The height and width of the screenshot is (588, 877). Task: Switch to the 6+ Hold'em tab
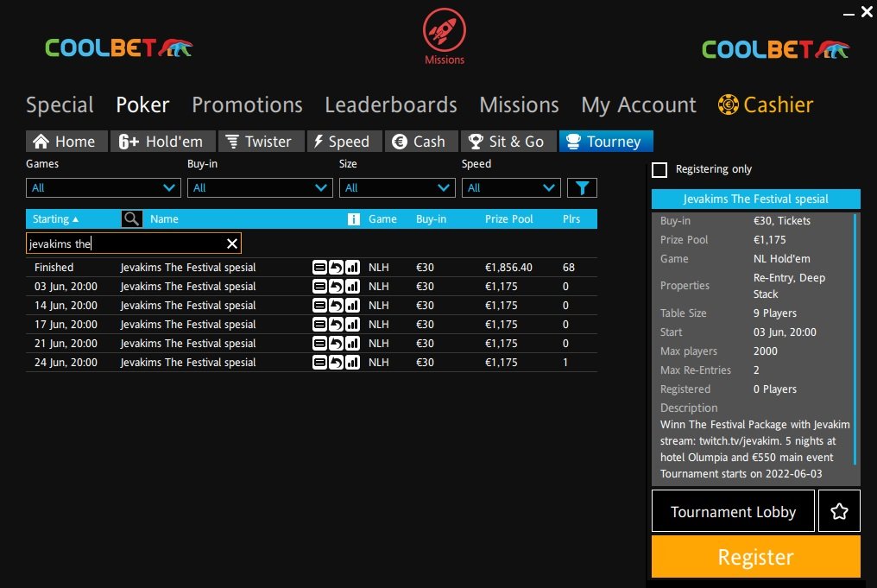pos(163,142)
